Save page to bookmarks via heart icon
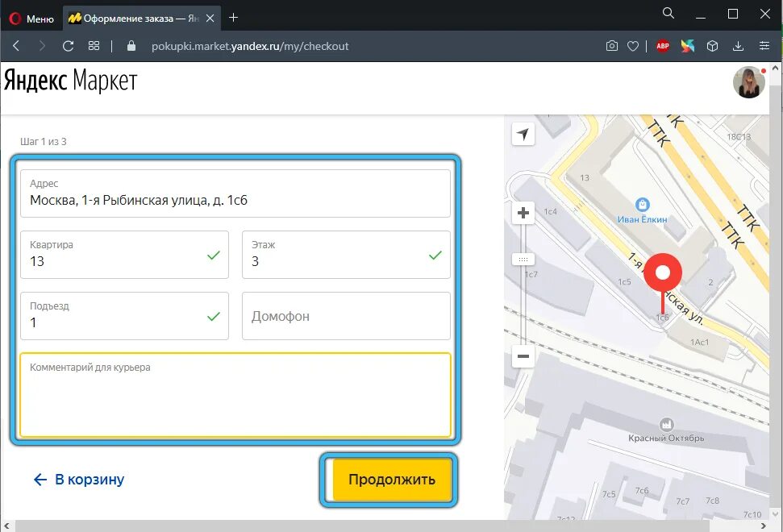783x532 pixels. pos(633,46)
